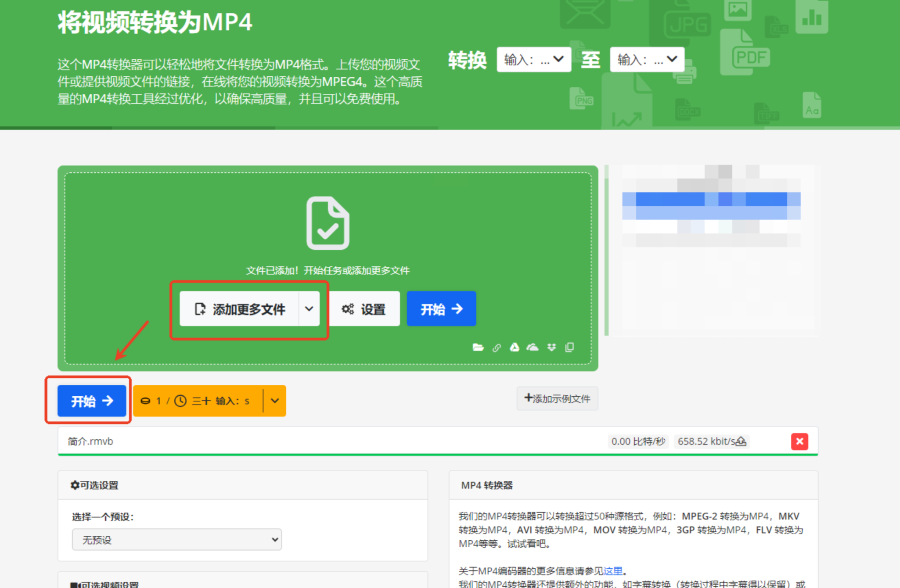The height and width of the screenshot is (588, 900).
Task: Follow the 这里 link about MP4 encoder
Action: tap(613, 571)
